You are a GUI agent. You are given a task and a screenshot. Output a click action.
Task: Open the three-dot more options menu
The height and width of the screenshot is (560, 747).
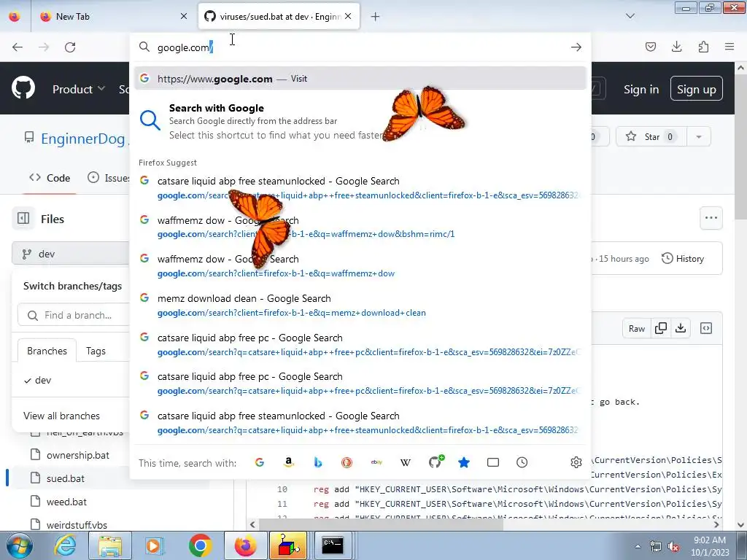point(711,218)
